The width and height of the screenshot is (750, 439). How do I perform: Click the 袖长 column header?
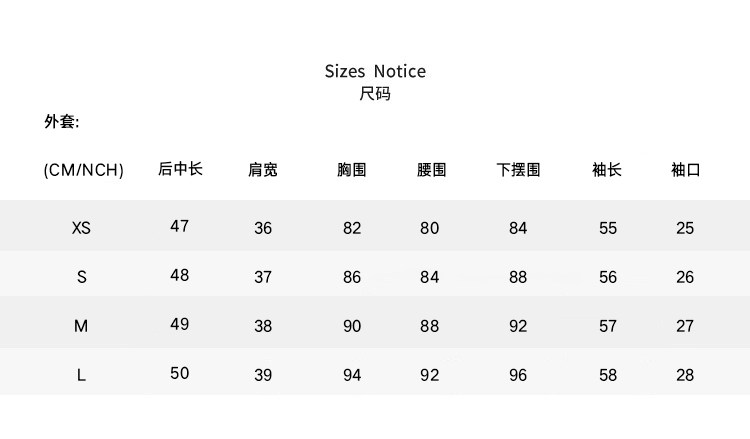click(x=607, y=170)
